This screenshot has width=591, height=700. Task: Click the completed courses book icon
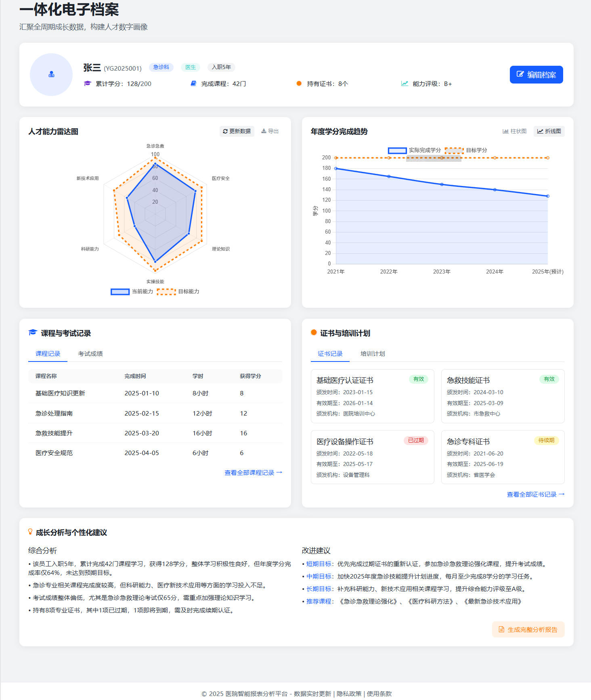point(193,84)
